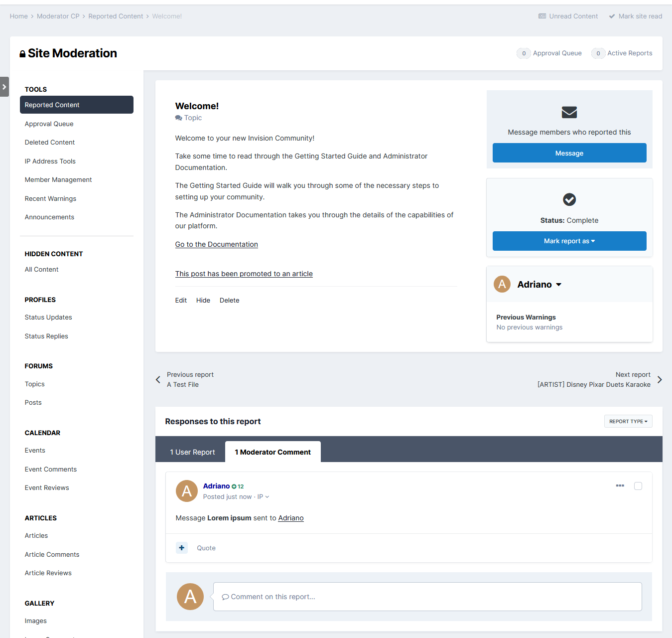Click the underlined Adriano link in the message
672x638 pixels.
click(x=291, y=518)
